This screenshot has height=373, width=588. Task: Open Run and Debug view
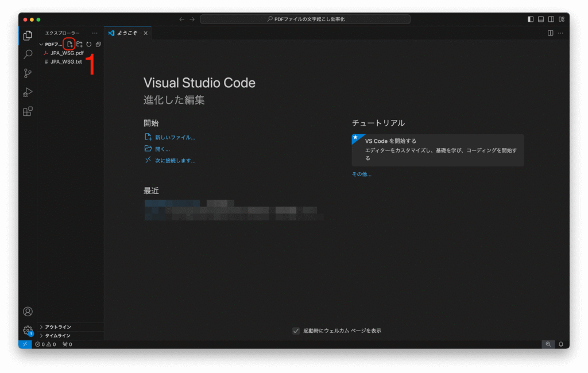pos(28,92)
